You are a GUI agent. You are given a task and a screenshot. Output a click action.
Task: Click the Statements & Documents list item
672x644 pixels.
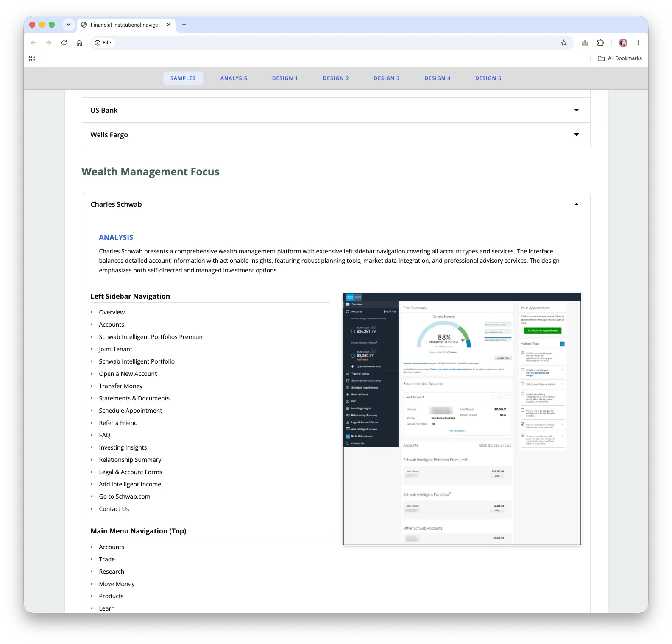coord(134,398)
